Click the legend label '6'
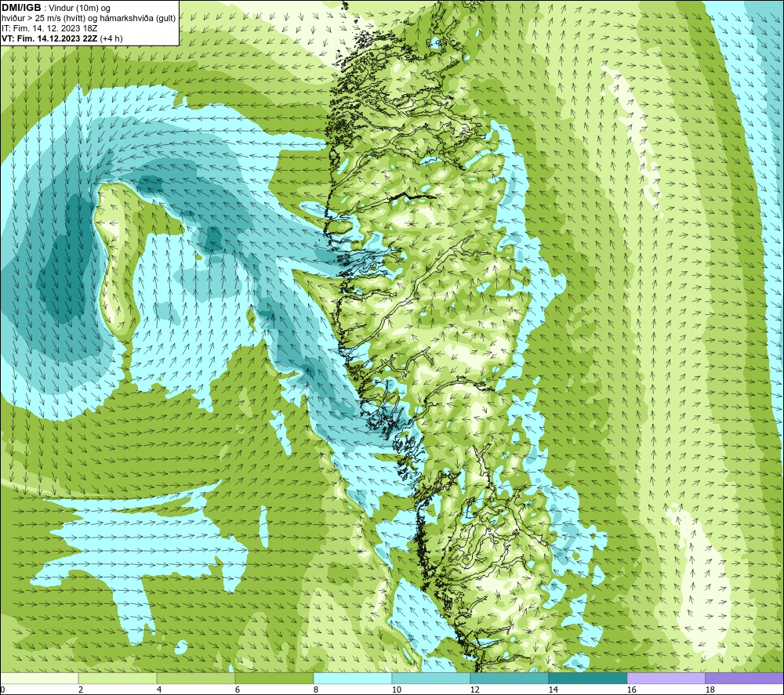 [x=237, y=690]
